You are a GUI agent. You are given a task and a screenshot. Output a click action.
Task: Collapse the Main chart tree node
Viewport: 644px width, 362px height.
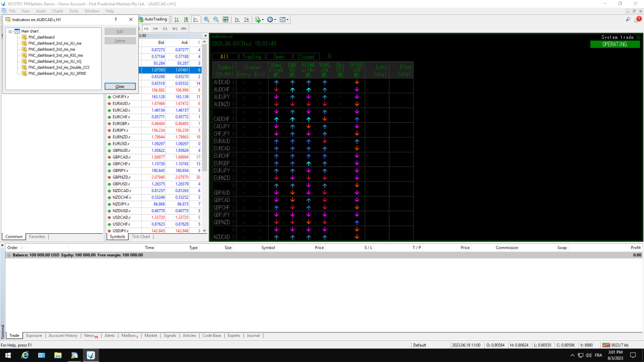[x=11, y=31]
